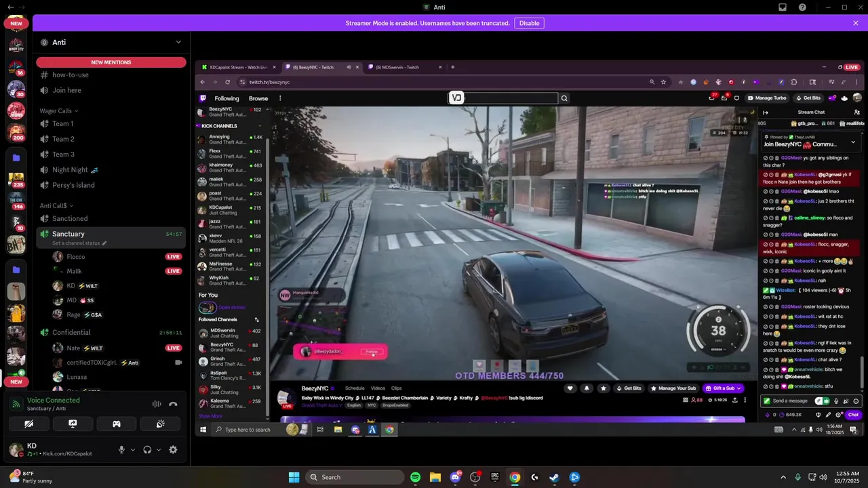The height and width of the screenshot is (488, 868).
Task: Open the Clips tab under BeezyNYC
Action: [x=396, y=388]
